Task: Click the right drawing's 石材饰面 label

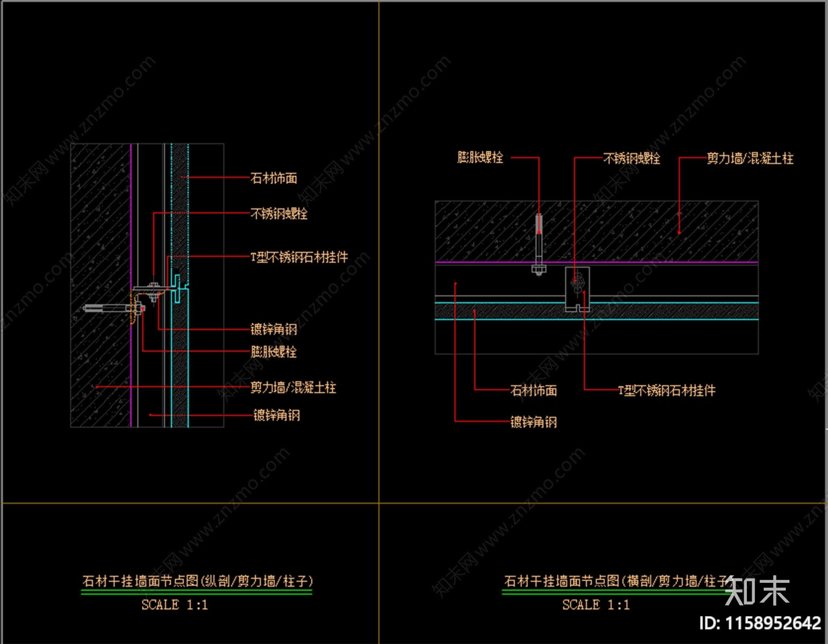Action: pos(534,390)
